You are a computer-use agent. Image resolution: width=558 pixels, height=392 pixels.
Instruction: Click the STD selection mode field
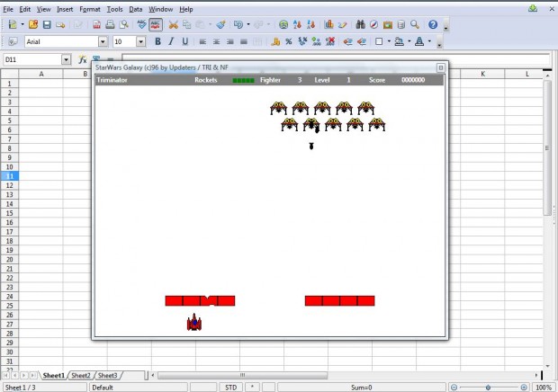coord(230,388)
